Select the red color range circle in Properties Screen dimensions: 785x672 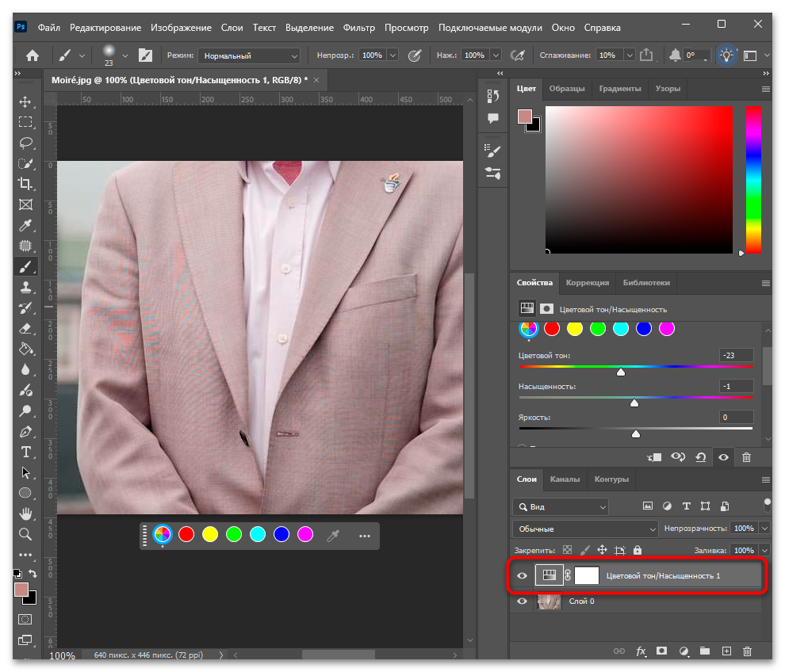[x=552, y=329]
